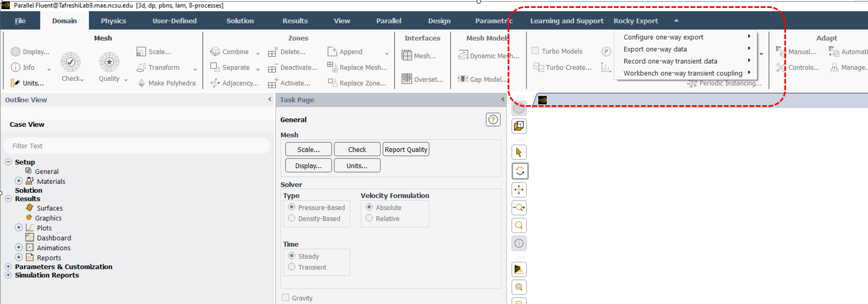Choose Absolute velocity formulation
Image resolution: width=868 pixels, height=304 pixels.
[x=369, y=207]
